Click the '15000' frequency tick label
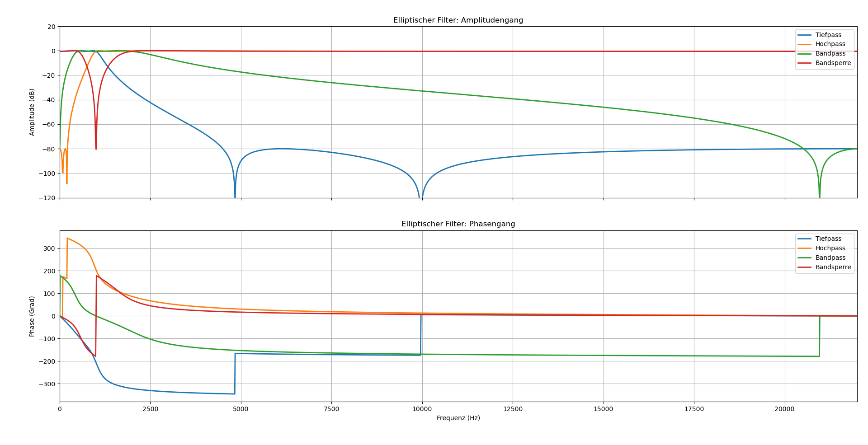The height and width of the screenshot is (445, 868). pyautogui.click(x=604, y=409)
